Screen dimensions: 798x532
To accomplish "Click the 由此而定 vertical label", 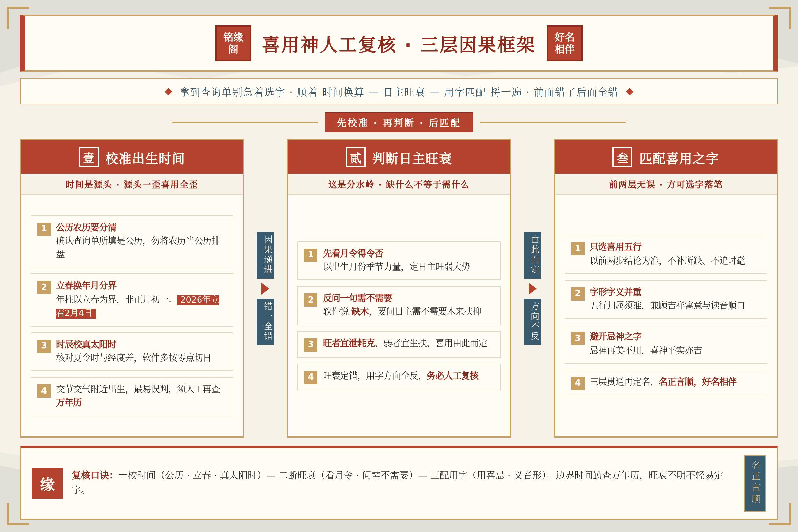I will 532,255.
